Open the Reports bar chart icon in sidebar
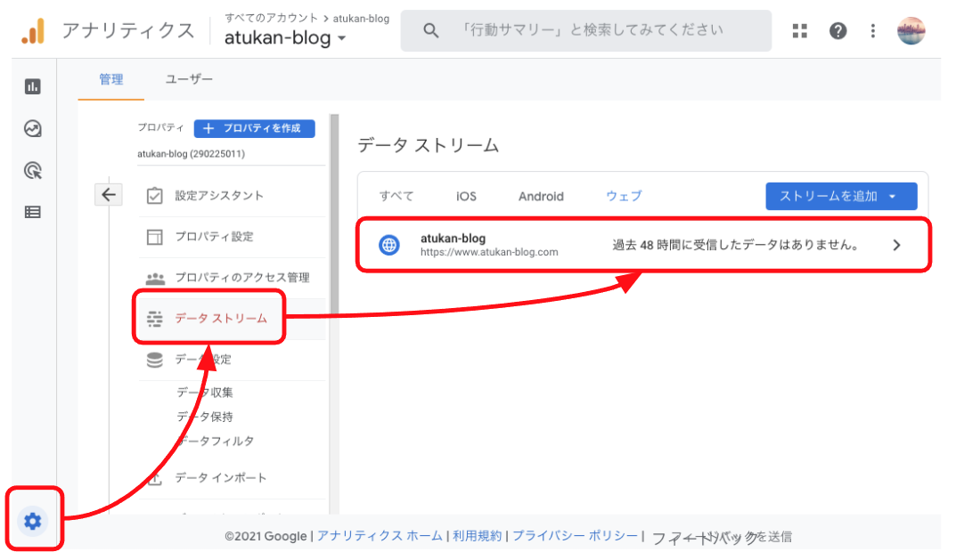Viewport: 964px width, 560px height. point(33,86)
